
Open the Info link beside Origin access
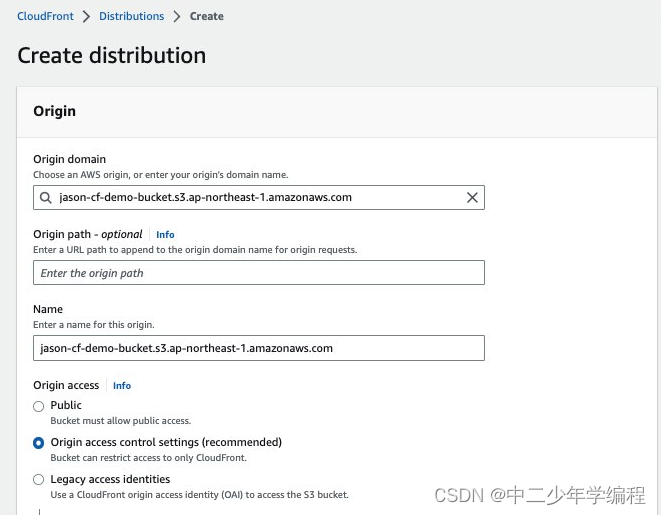[x=122, y=386]
